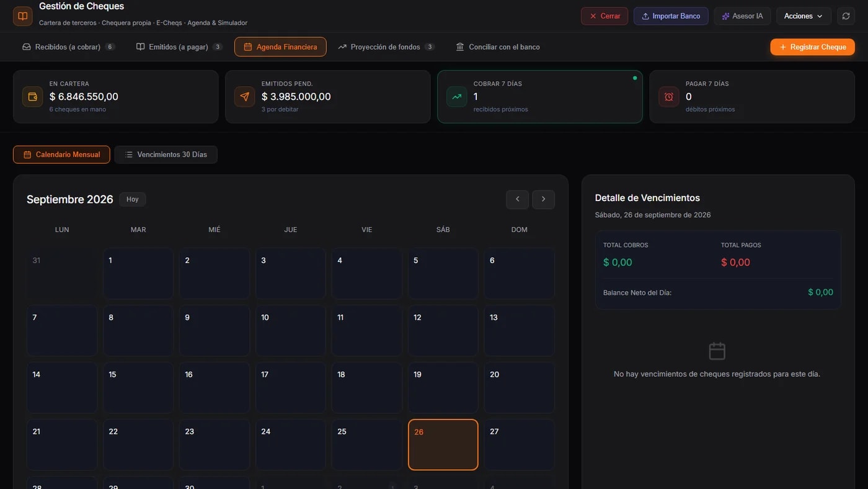Click the SÁB weekday column header
The image size is (868, 489).
coord(443,230)
